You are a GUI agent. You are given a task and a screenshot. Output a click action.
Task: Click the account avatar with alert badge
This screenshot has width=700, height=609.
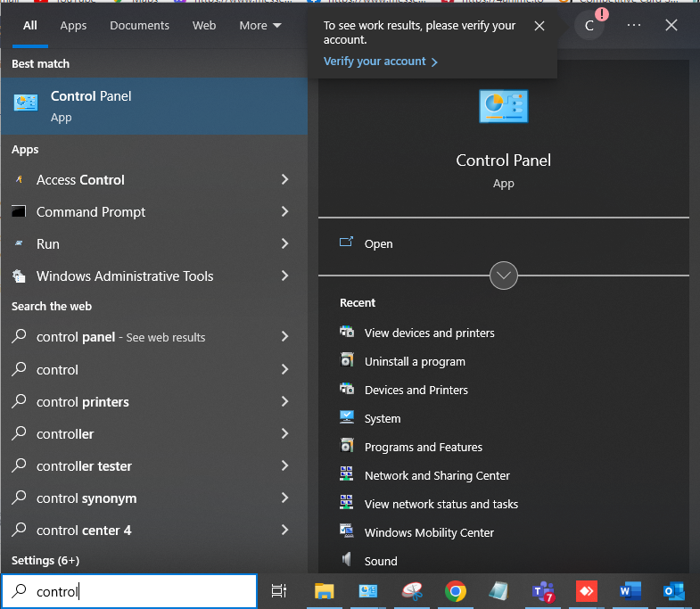590,25
